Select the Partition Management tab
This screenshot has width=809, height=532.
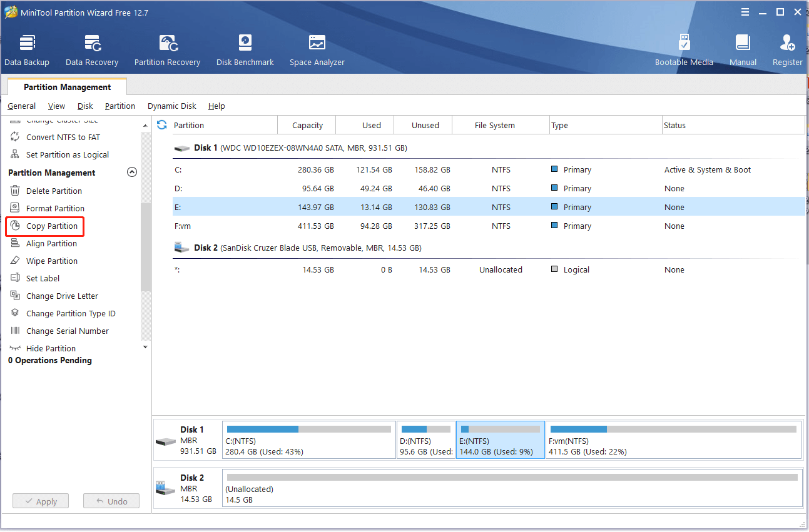[x=67, y=87]
